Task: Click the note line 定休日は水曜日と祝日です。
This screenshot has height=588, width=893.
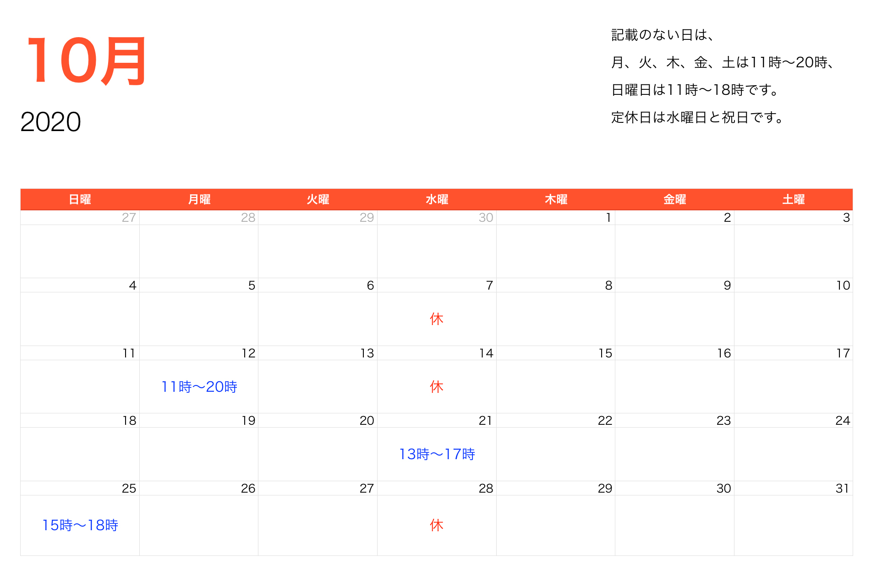Action: (x=697, y=117)
